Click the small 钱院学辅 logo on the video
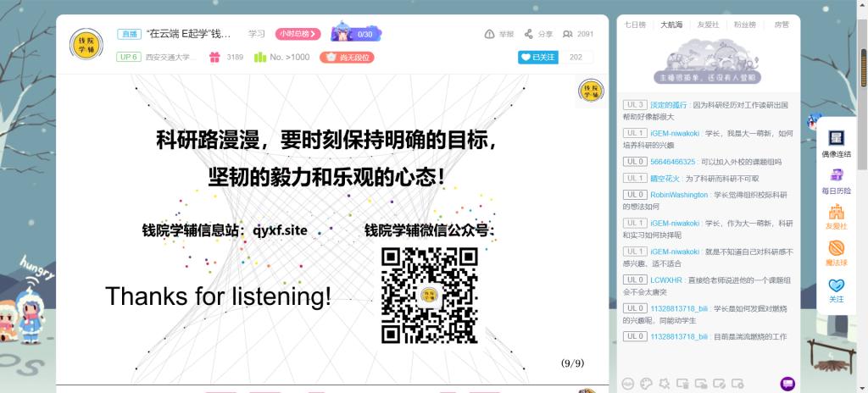Screen dimensions: 868x393 [x=591, y=91]
